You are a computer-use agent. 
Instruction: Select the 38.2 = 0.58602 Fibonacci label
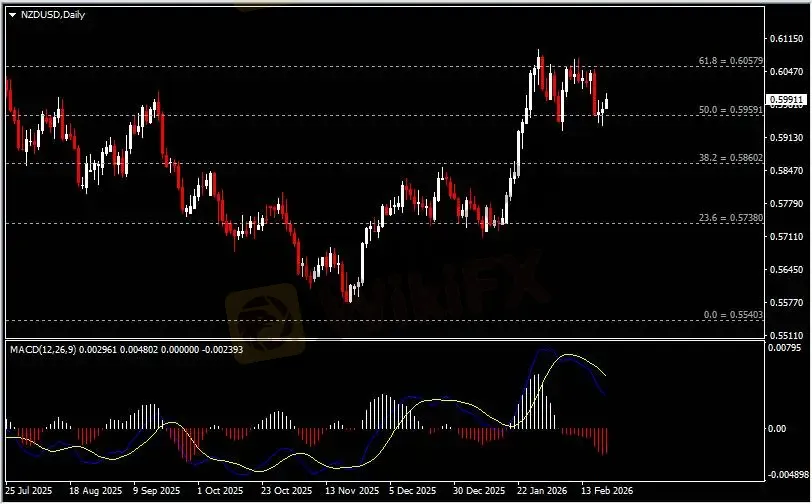point(730,158)
